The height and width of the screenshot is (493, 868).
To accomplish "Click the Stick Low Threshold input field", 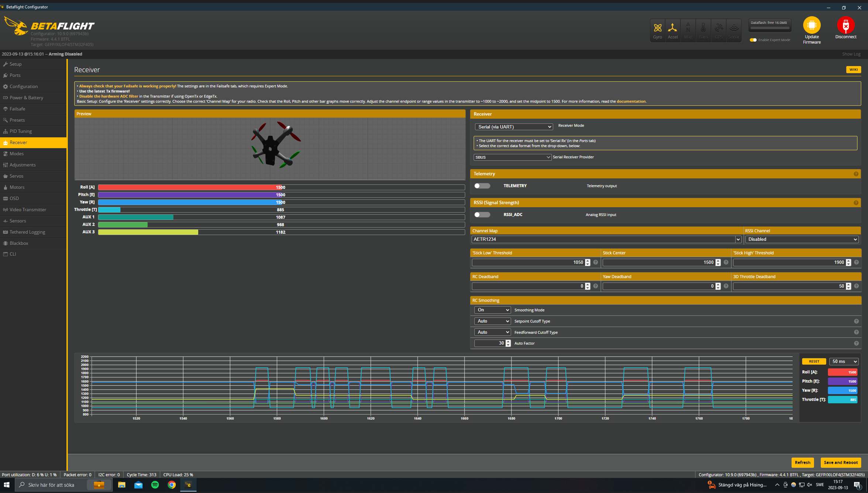I will (528, 263).
